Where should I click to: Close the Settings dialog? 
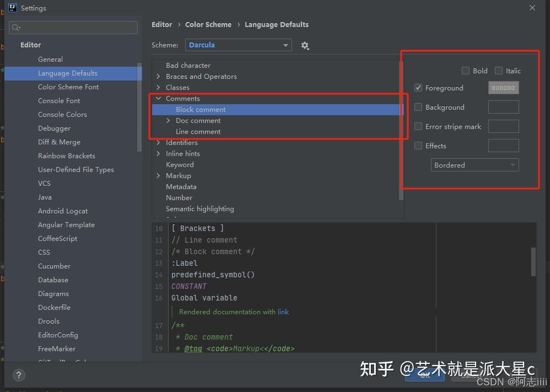click(x=532, y=8)
